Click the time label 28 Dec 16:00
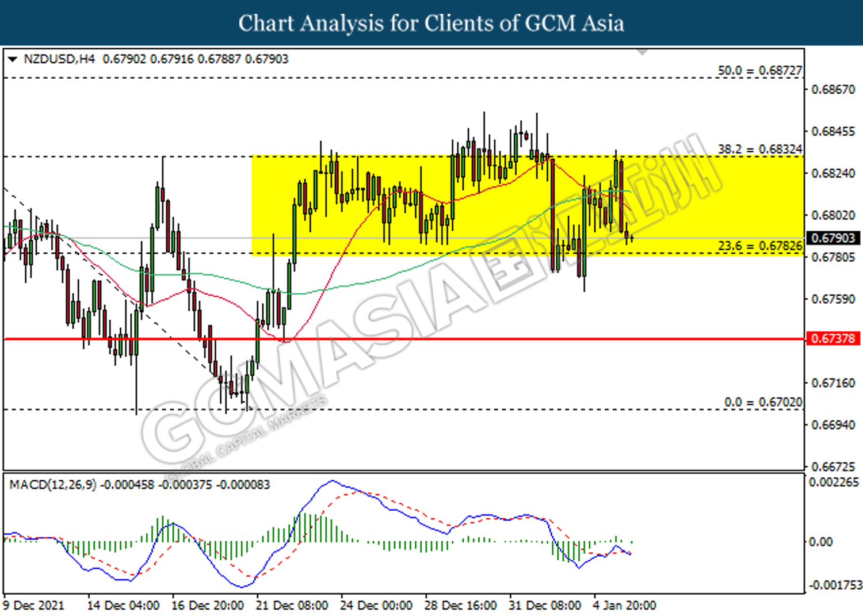 [x=461, y=605]
